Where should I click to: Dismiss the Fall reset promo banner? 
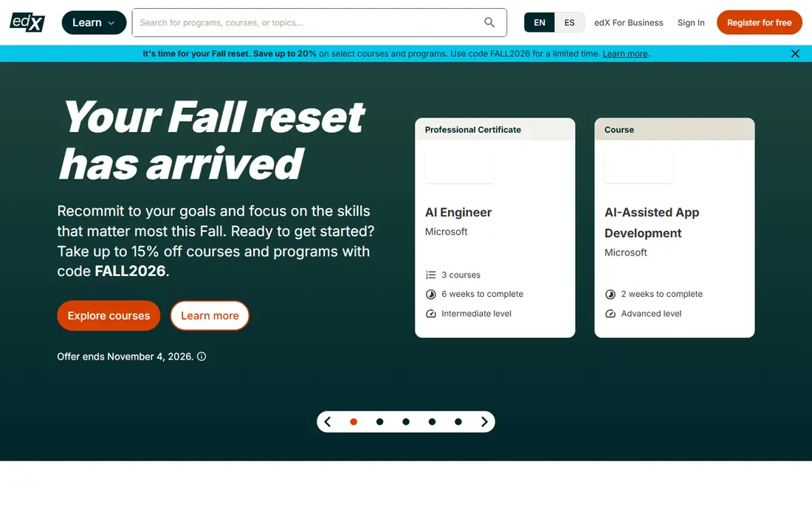pos(796,53)
